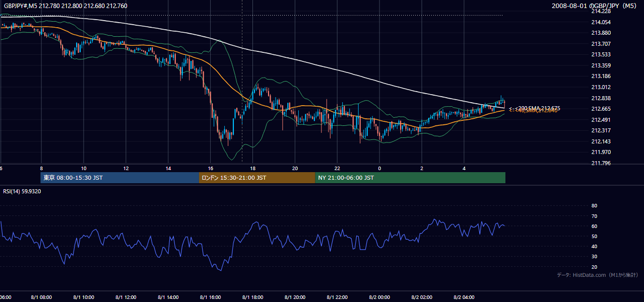
Task: Click the RSI scale value 60
Action: point(594,226)
